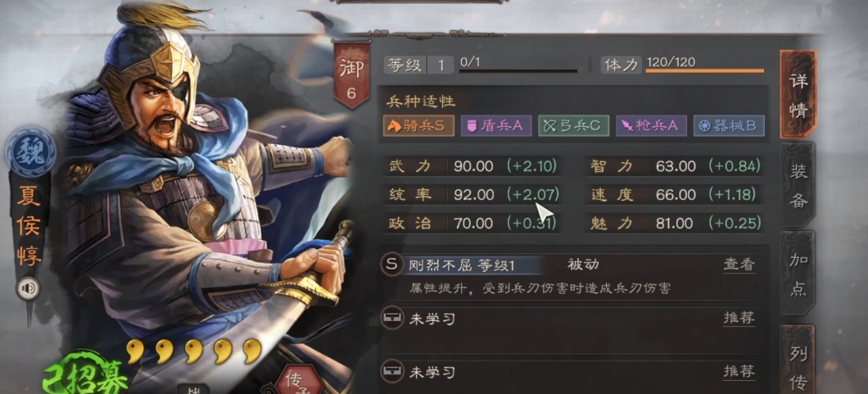Mute the character voice speaker icon
This screenshot has height=394, width=868.
pyautogui.click(x=28, y=288)
